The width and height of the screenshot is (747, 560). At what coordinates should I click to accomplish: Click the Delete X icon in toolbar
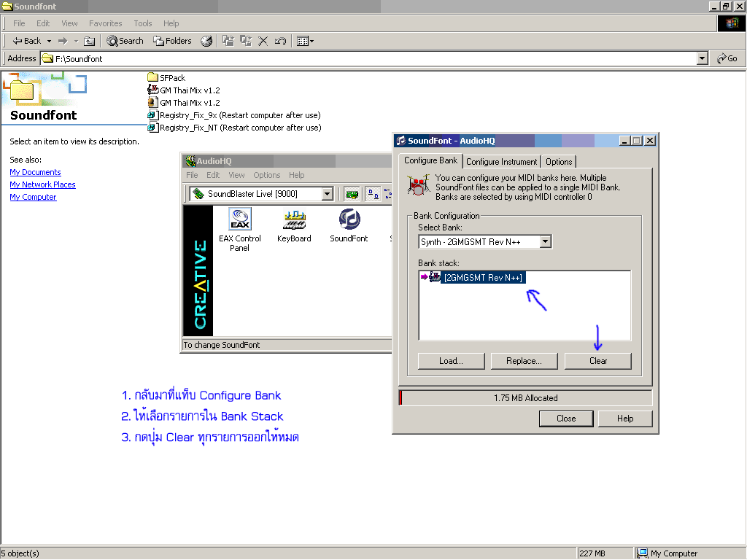point(263,41)
